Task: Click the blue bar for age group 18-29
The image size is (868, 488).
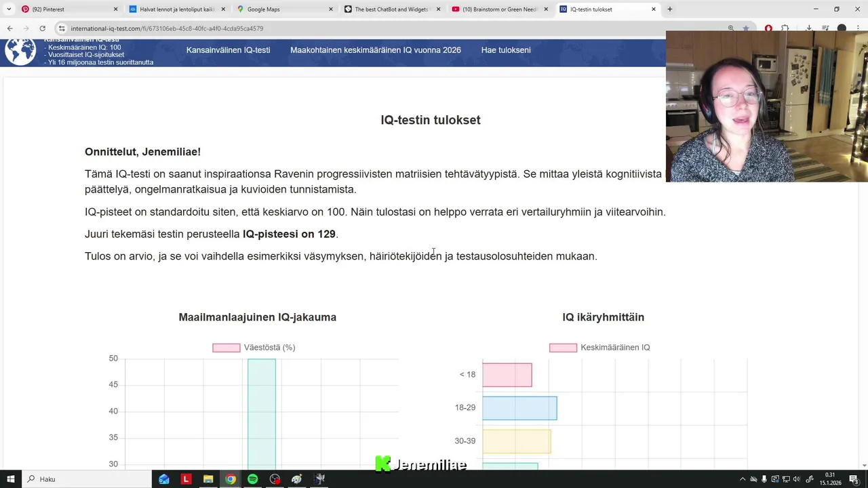Action: pyautogui.click(x=519, y=408)
